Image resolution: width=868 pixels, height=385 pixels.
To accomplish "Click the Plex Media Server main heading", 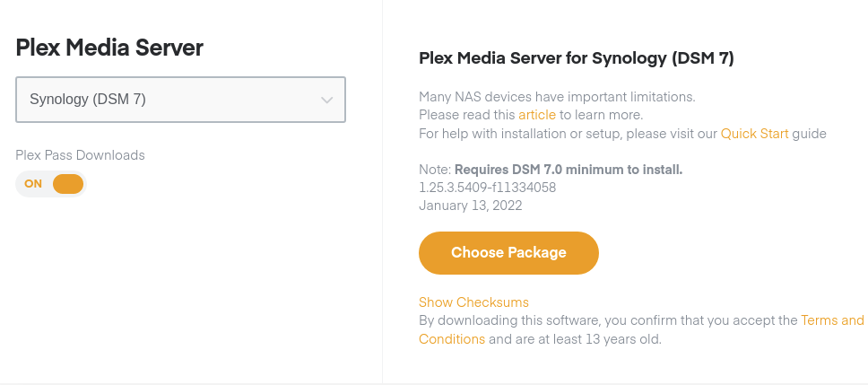I will (110, 48).
